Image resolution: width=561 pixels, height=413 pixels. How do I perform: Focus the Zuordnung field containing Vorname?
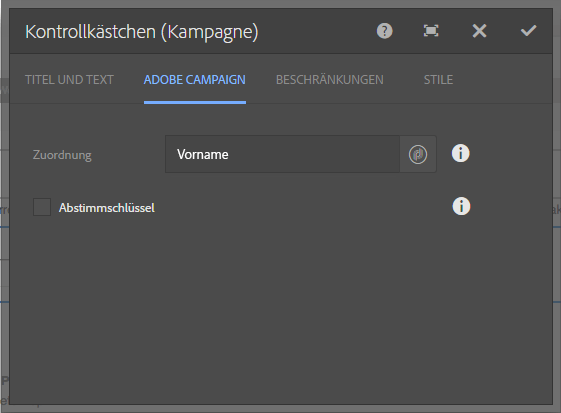point(282,154)
